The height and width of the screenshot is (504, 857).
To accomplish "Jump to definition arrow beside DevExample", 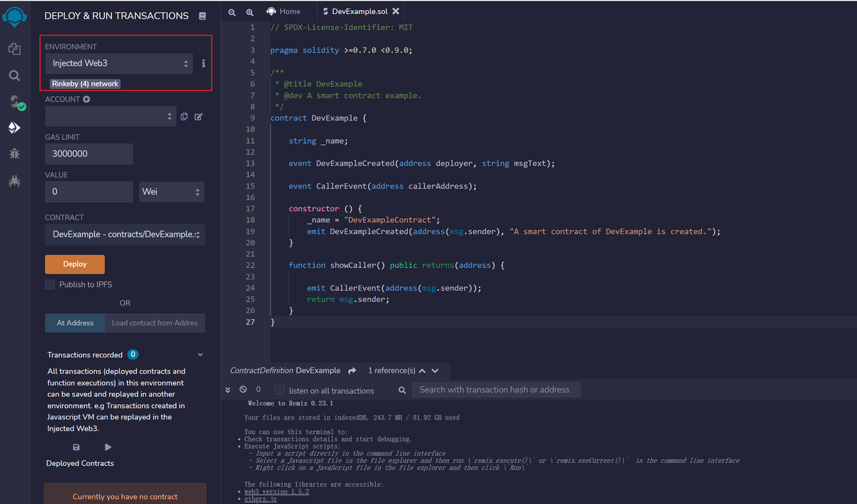I will pyautogui.click(x=353, y=370).
